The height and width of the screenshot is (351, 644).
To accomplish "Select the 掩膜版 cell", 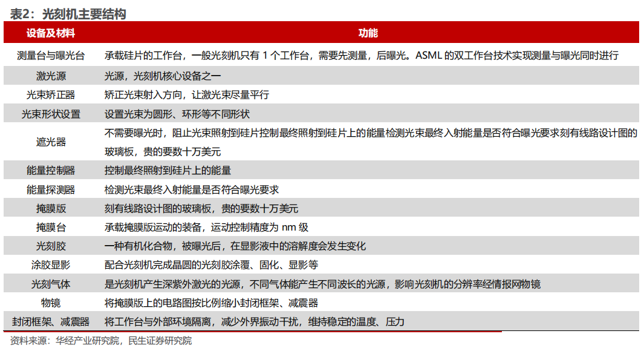I will click(51, 209).
